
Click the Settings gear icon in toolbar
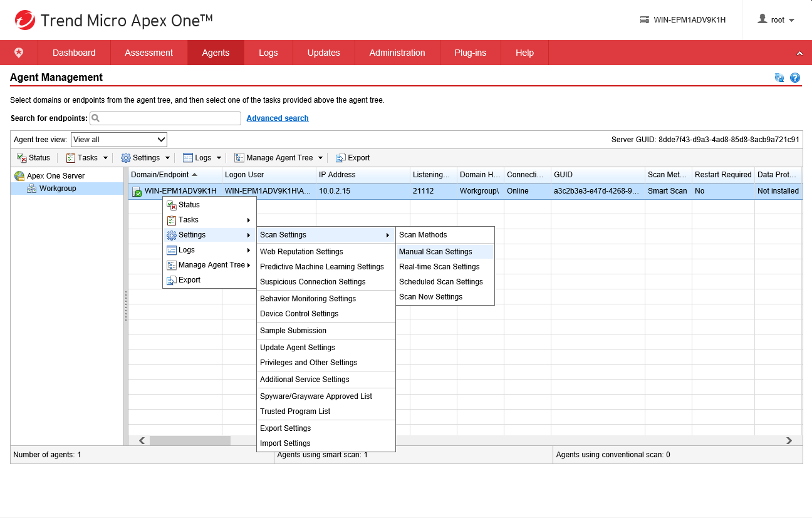tap(126, 158)
